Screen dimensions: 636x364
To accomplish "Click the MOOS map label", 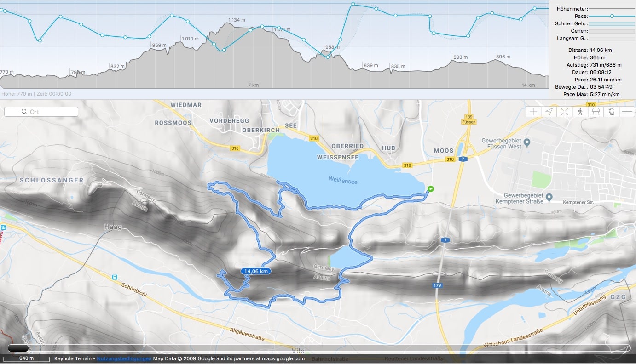I will click(x=444, y=150).
